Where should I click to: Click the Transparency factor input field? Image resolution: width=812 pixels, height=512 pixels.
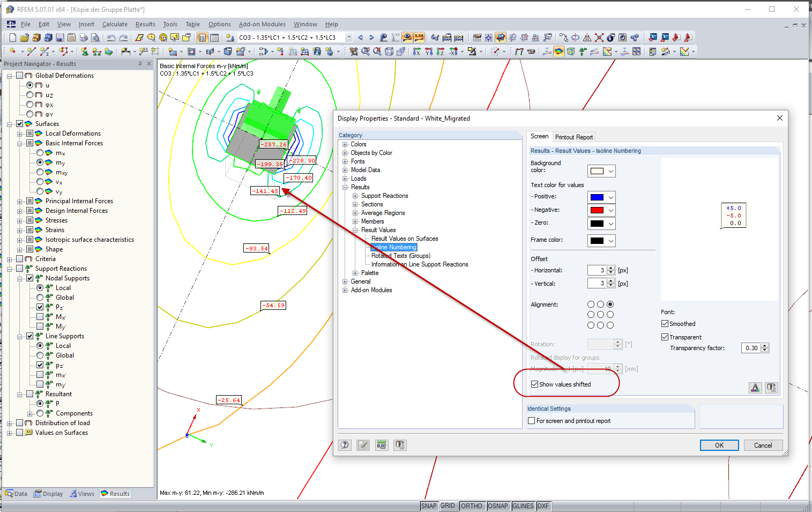tap(751, 348)
